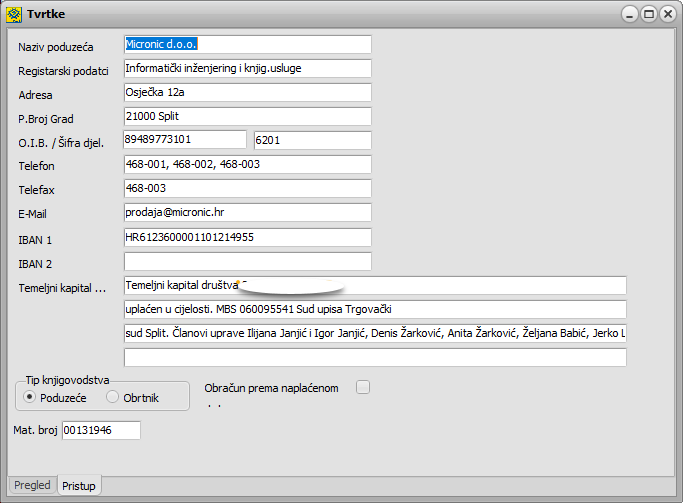This screenshot has height=503, width=683.
Task: Click the 'Temeljni kapital ...' label
Action: click(62, 288)
